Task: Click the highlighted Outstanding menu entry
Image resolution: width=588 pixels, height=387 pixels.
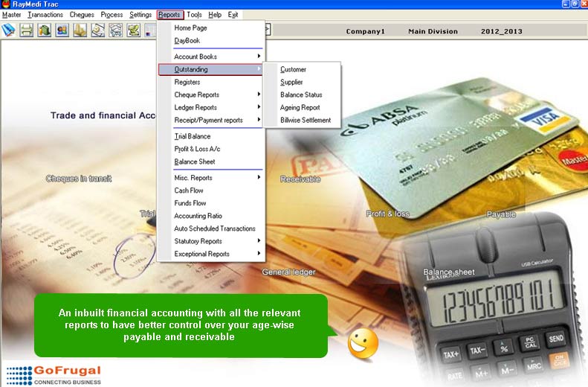Action: (x=211, y=69)
